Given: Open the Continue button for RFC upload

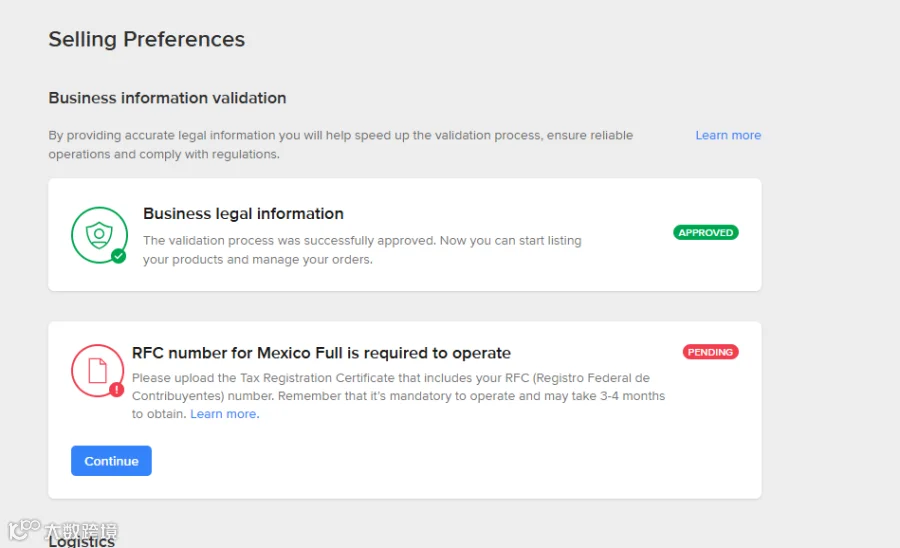Looking at the screenshot, I should (111, 461).
